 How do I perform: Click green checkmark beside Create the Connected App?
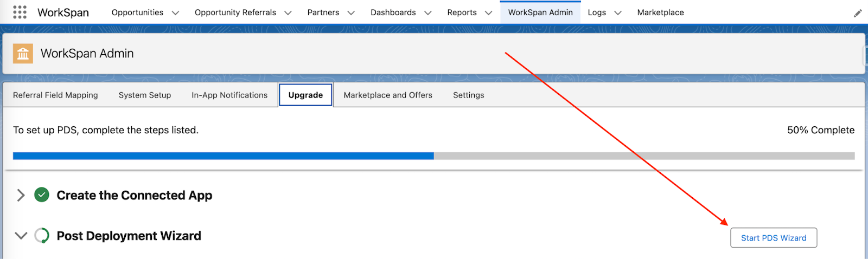point(42,195)
